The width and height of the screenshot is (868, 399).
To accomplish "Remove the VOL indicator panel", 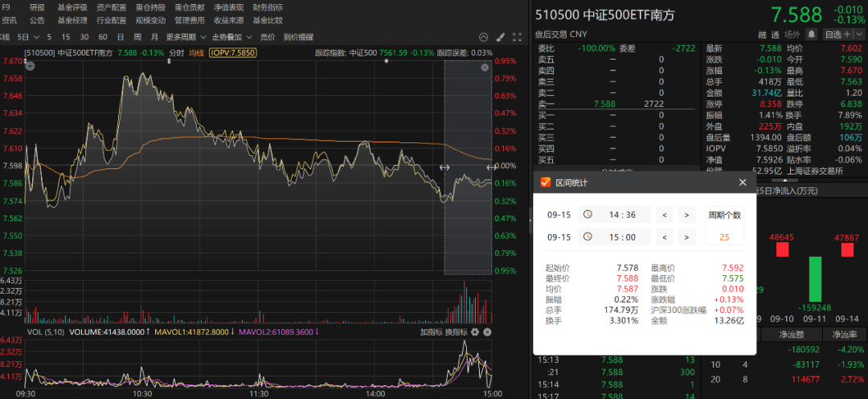I will [487, 332].
